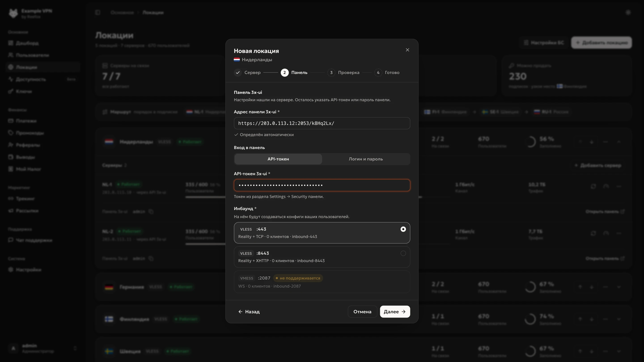This screenshot has height=362, width=644.
Task: Open Ключи in the sidebar
Action: (x=42, y=91)
